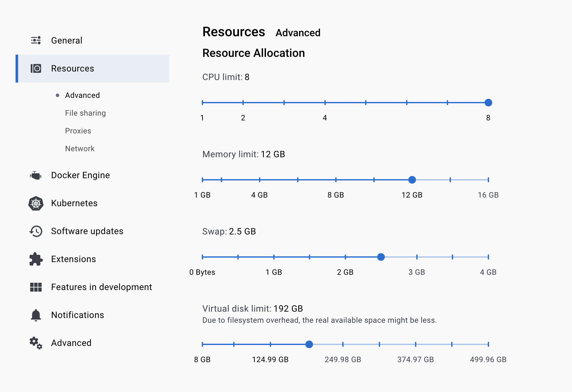Click the 'Resource Allocation' heading
This screenshot has height=392, width=572.
pyautogui.click(x=254, y=53)
